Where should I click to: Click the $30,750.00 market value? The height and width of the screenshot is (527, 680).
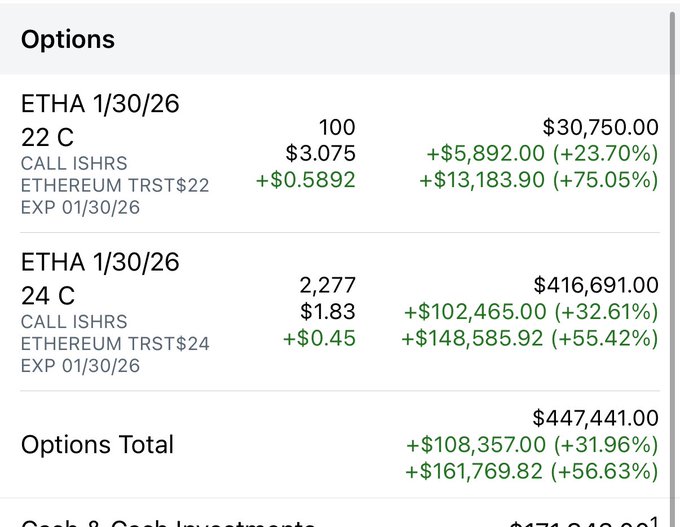600,128
